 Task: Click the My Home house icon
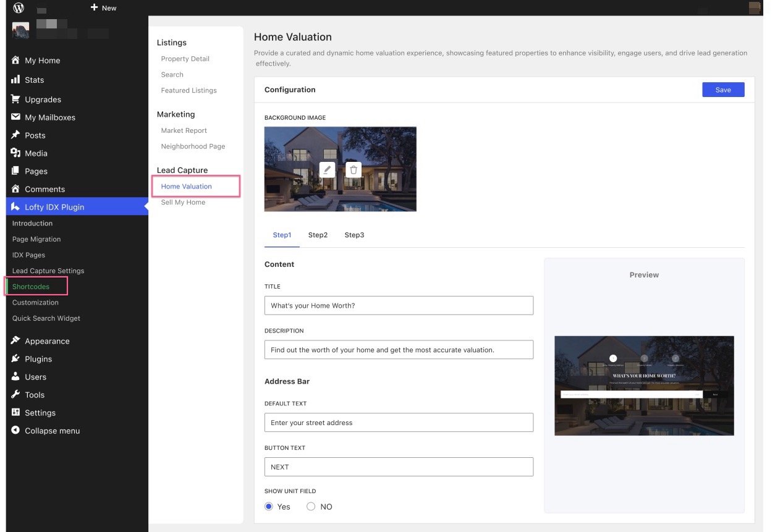pos(16,61)
